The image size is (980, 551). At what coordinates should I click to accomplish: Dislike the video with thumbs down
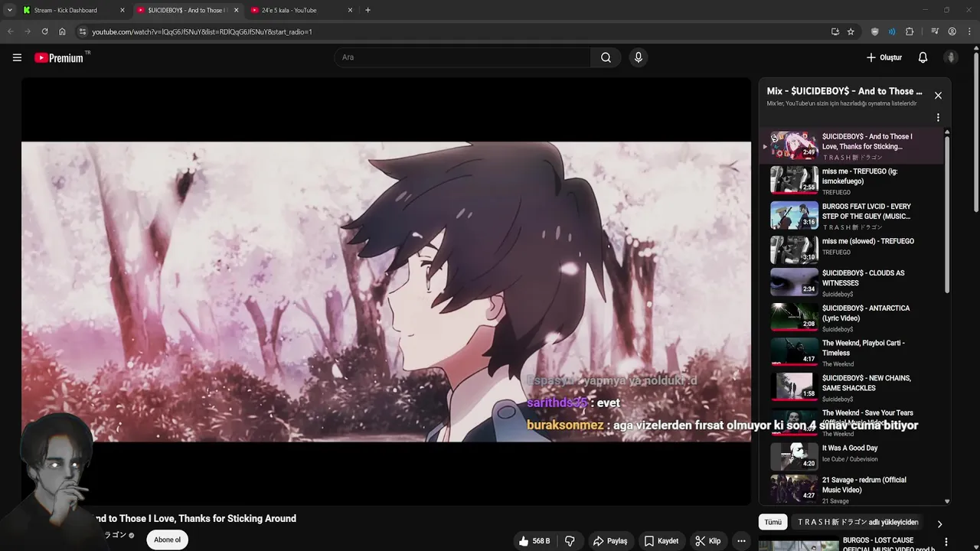[x=570, y=541]
